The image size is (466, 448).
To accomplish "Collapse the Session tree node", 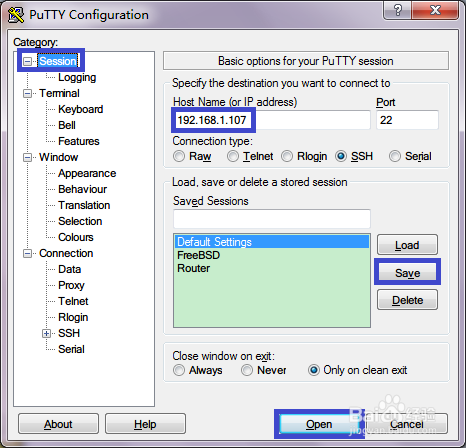I will 27,61.
